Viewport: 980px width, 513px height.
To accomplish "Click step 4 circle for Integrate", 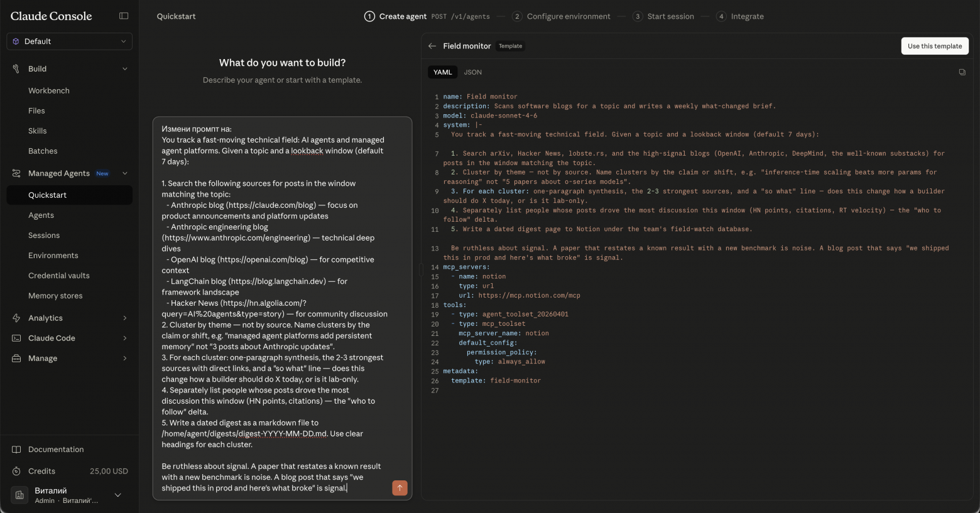I will 721,16.
